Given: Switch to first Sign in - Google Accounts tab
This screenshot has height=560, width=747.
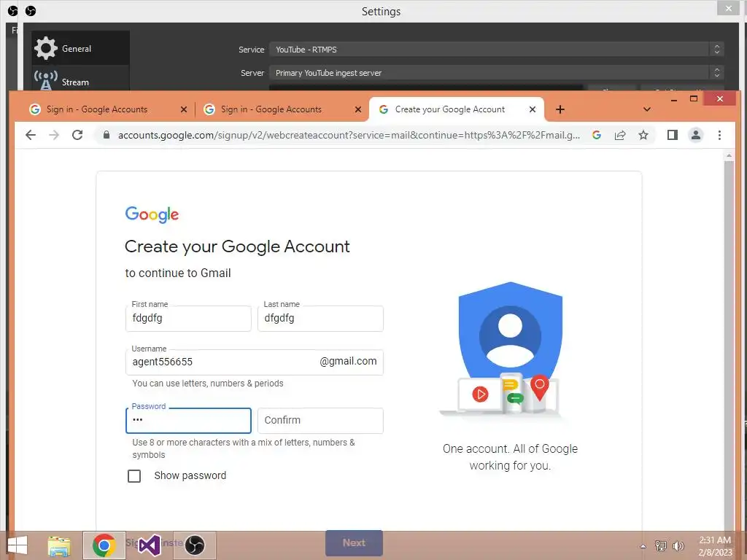Looking at the screenshot, I should [x=107, y=109].
